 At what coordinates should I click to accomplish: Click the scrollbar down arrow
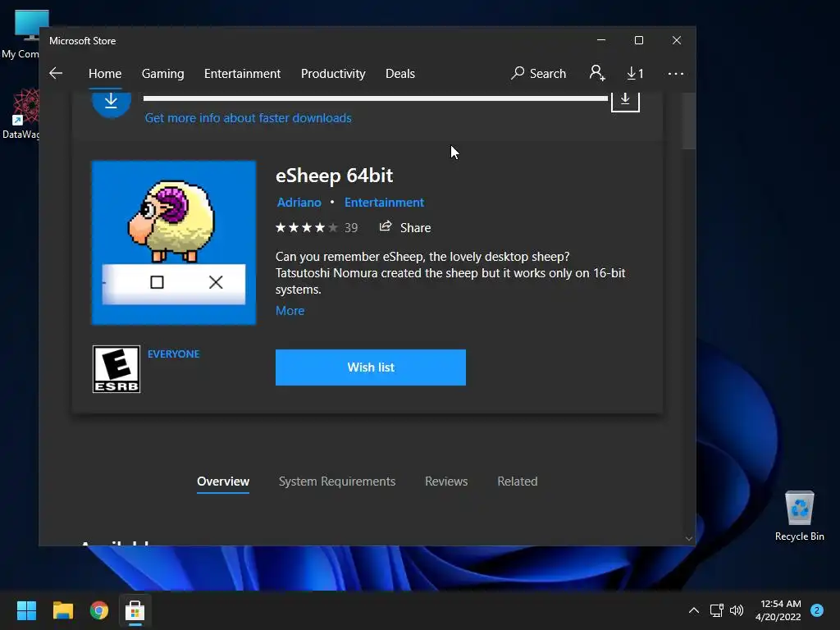[689, 539]
